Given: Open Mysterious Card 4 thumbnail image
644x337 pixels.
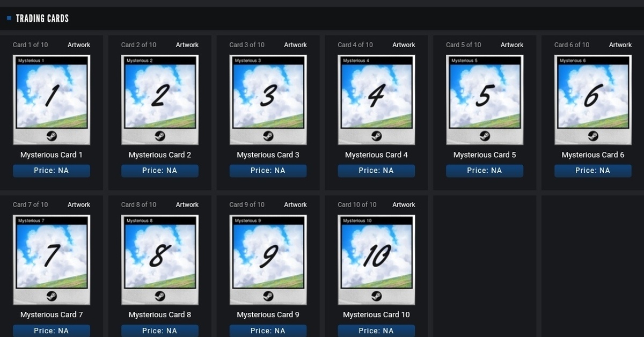Looking at the screenshot, I should click(376, 100).
